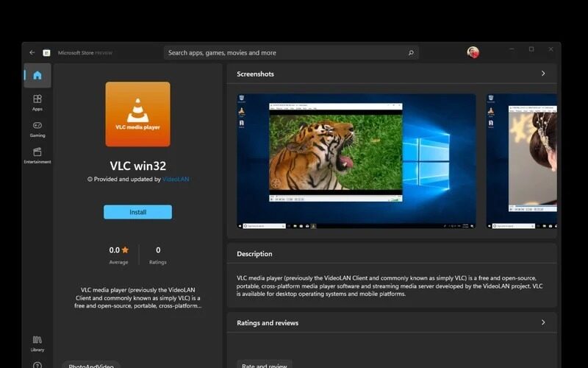Image resolution: width=588 pixels, height=368 pixels.
Task: Open the Home section in sidebar
Action: [37, 76]
